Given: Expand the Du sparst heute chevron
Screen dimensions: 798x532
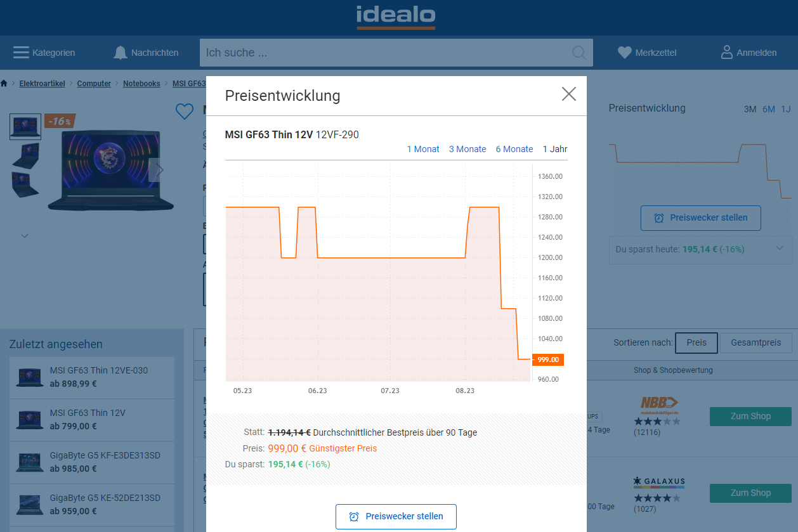Looking at the screenshot, I should [x=780, y=249].
